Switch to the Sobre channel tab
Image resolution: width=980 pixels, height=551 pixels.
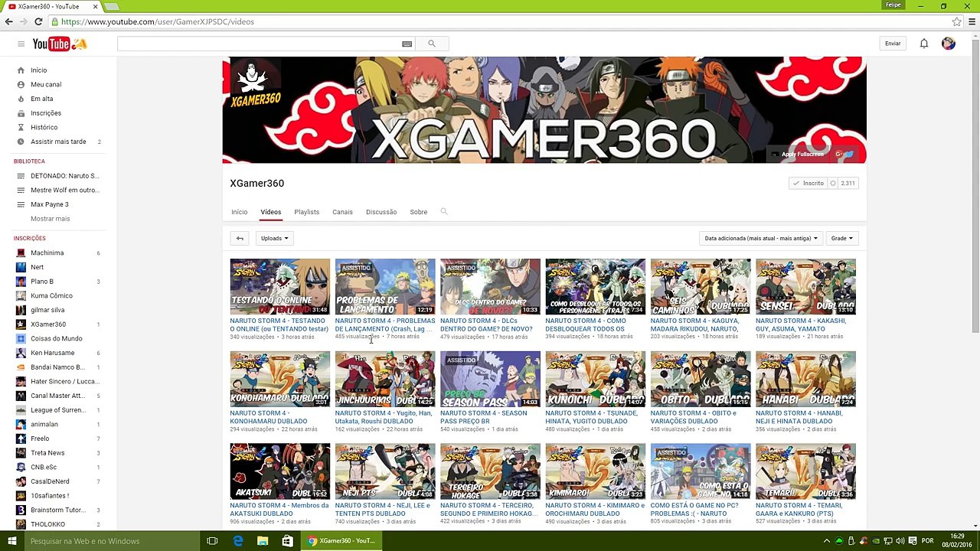click(x=419, y=212)
